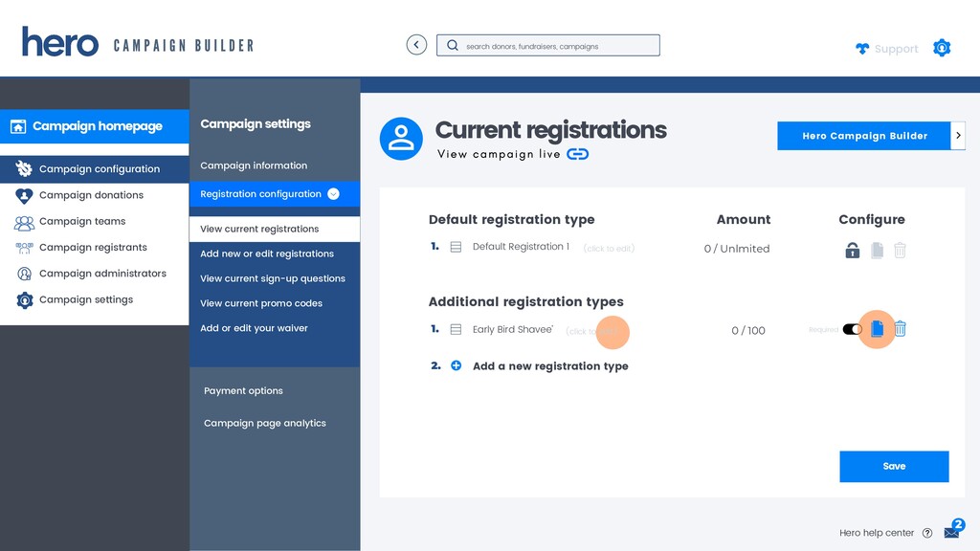
Task: Duplicate the Early Bird Shavee registration
Action: 877,329
